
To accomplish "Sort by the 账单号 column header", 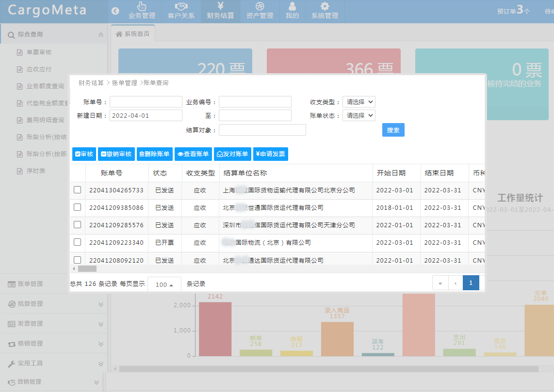I will [x=112, y=173].
